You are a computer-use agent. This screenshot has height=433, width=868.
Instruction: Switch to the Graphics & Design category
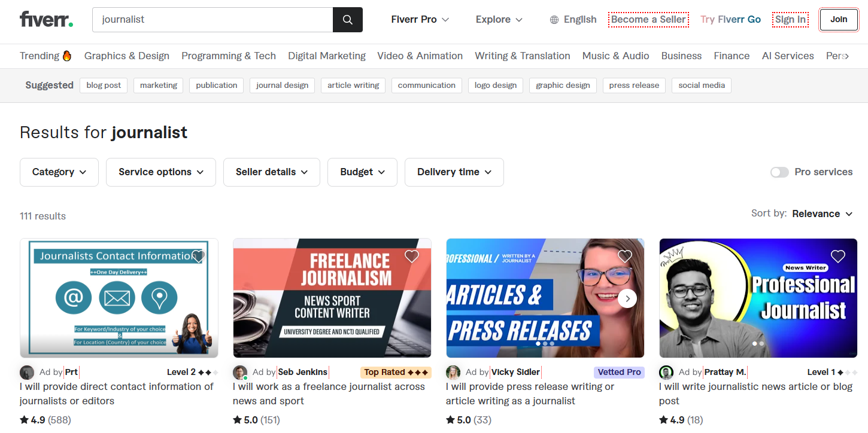pos(126,56)
